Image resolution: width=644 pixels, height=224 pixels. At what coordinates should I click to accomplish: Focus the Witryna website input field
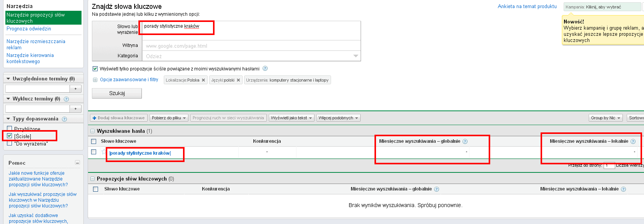pos(251,46)
